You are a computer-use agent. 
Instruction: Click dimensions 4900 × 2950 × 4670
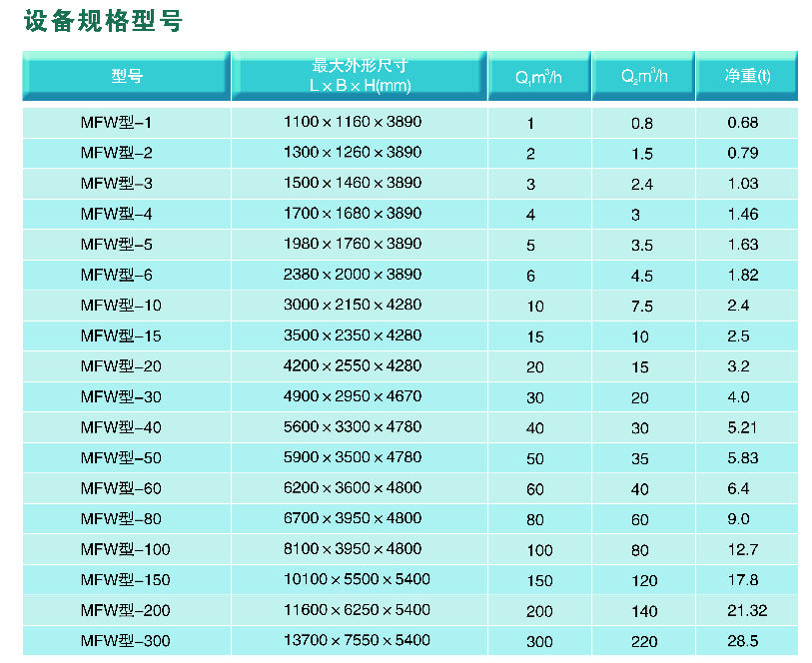353,396
